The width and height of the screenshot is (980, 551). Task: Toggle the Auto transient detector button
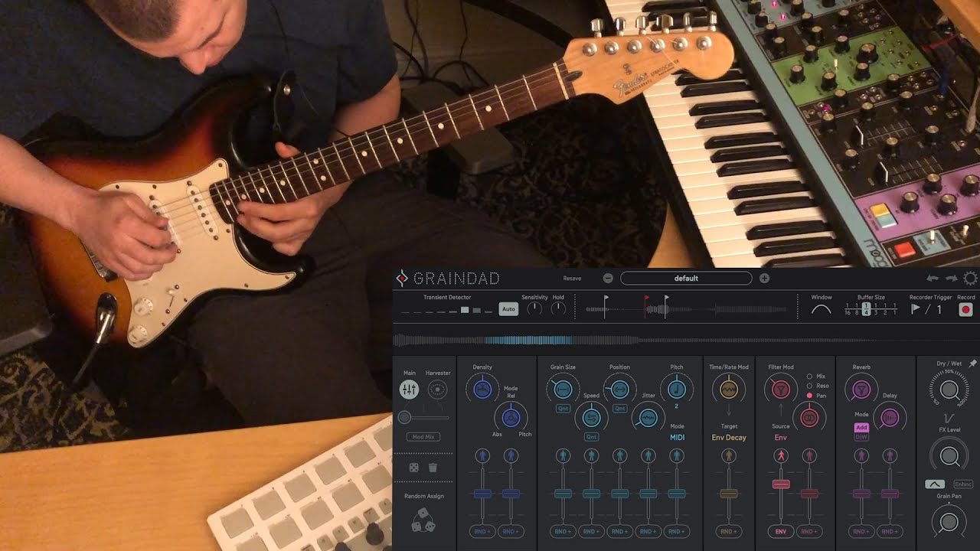pyautogui.click(x=508, y=309)
